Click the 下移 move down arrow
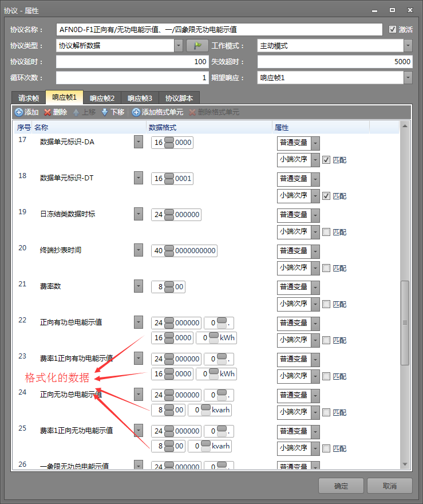 104,112
